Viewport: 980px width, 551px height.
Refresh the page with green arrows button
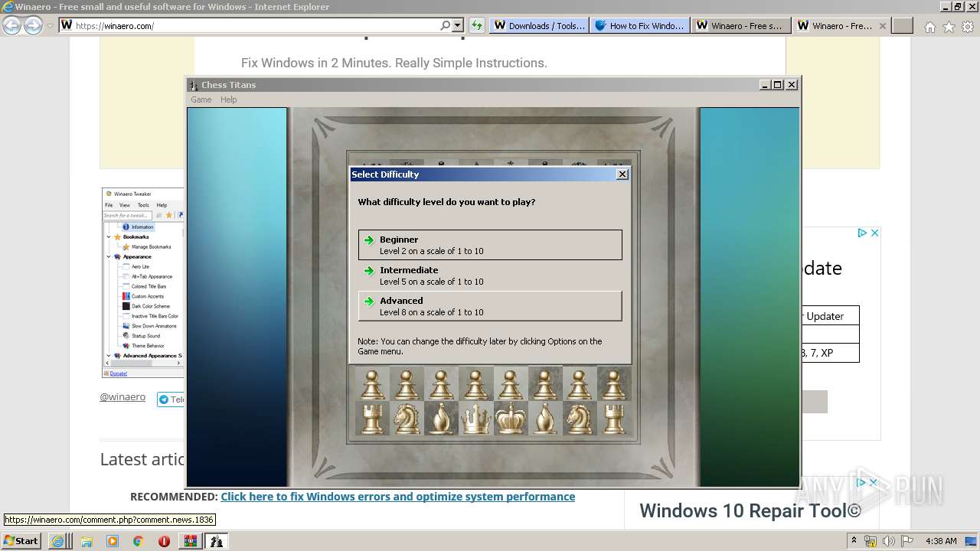coord(477,25)
